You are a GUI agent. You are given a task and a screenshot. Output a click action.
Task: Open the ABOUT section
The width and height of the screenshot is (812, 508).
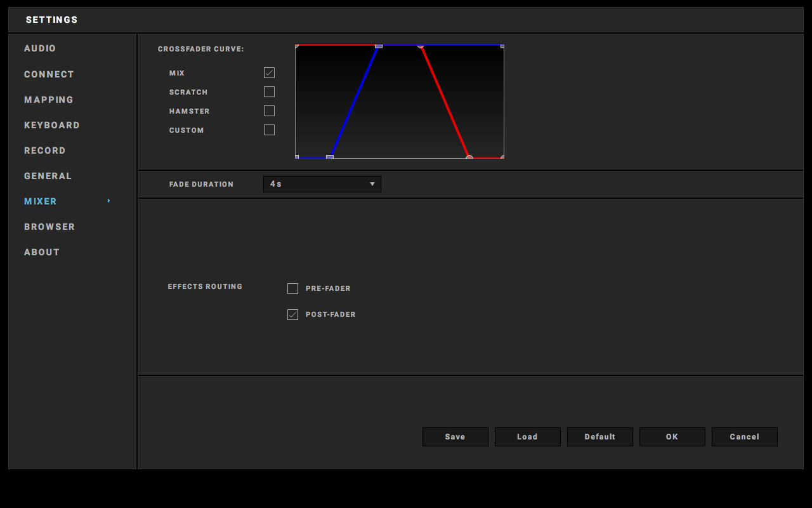coord(41,251)
